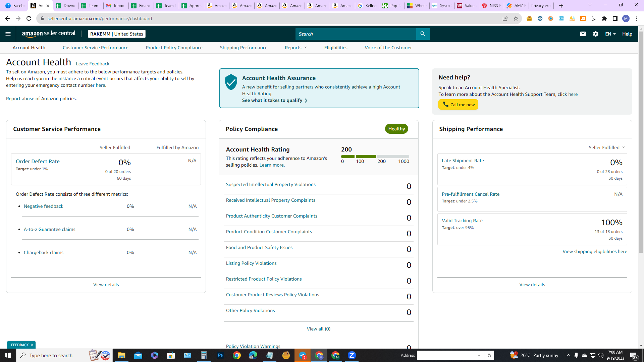Click the Amazon Seller Central logo
644x362 pixels.
pos(49,34)
